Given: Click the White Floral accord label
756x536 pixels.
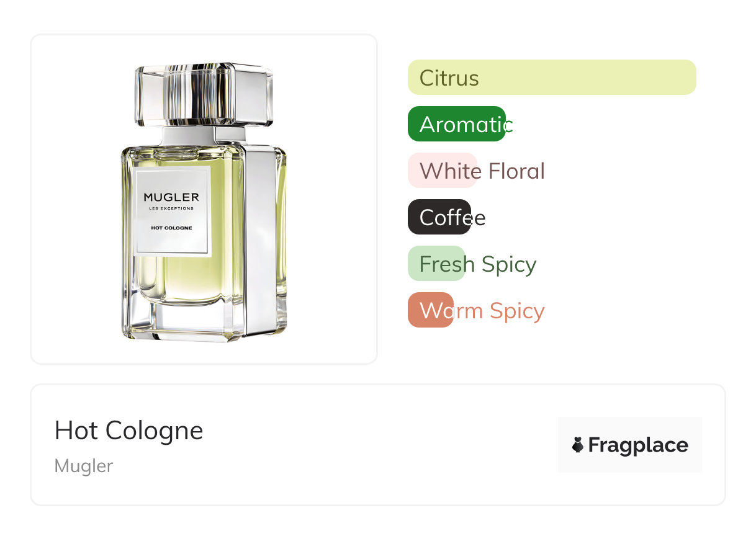Looking at the screenshot, I should coord(482,171).
